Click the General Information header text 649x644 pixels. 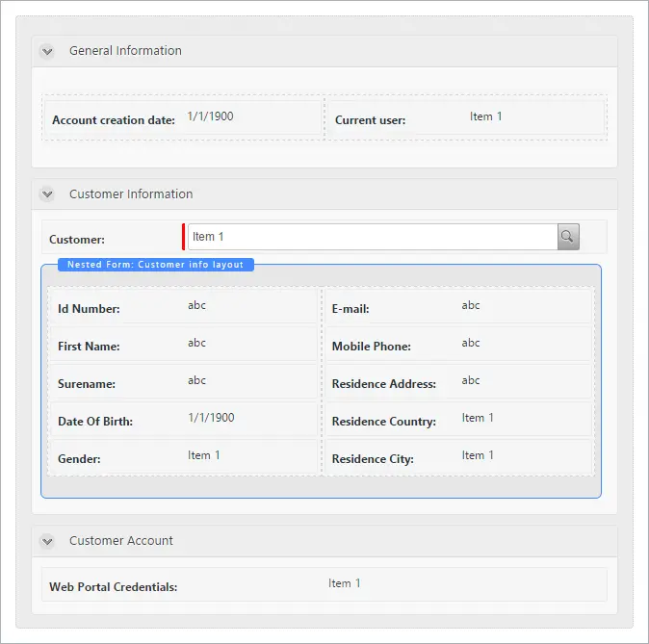(x=125, y=50)
